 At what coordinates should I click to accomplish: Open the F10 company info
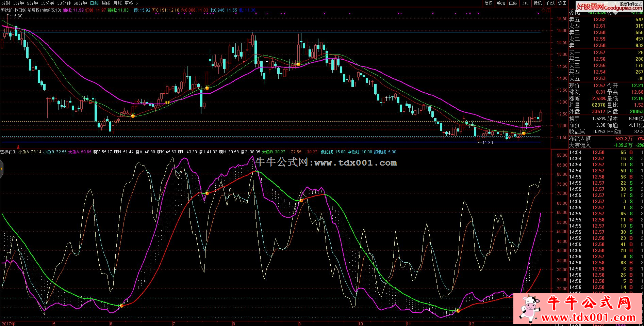coord(526,3)
